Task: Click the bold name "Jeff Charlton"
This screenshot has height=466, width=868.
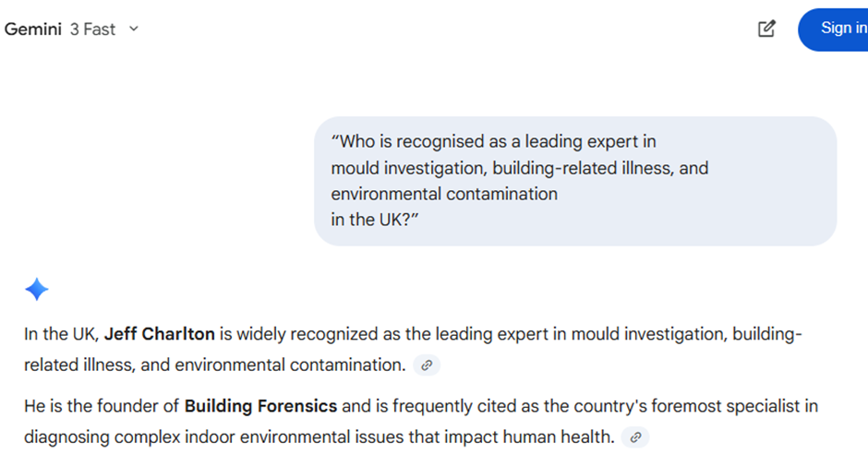Action: (x=159, y=334)
